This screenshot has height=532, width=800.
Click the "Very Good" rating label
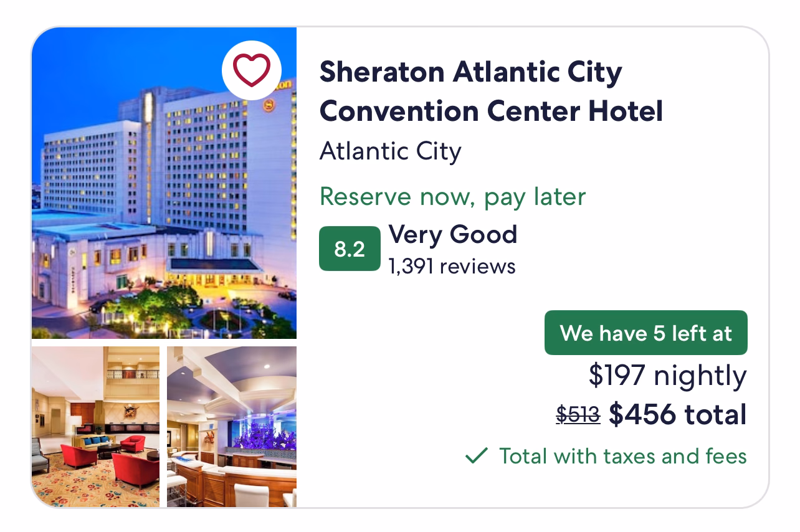coord(452,235)
